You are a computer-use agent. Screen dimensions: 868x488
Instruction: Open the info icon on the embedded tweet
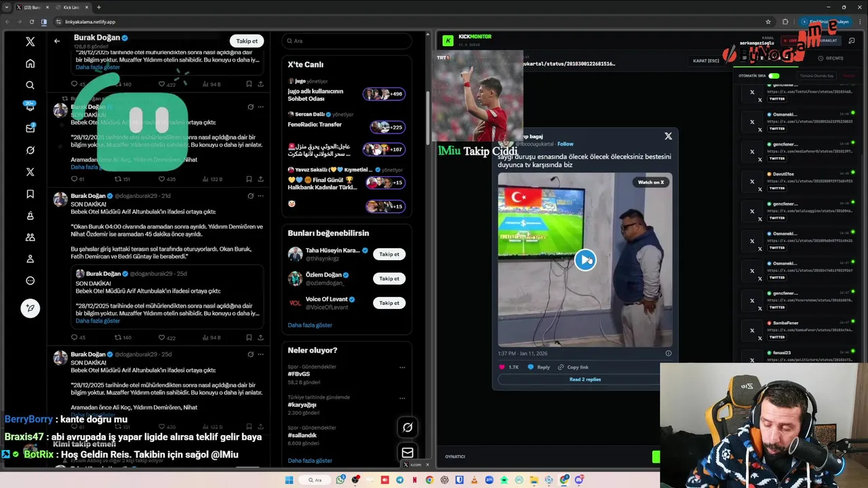point(668,353)
